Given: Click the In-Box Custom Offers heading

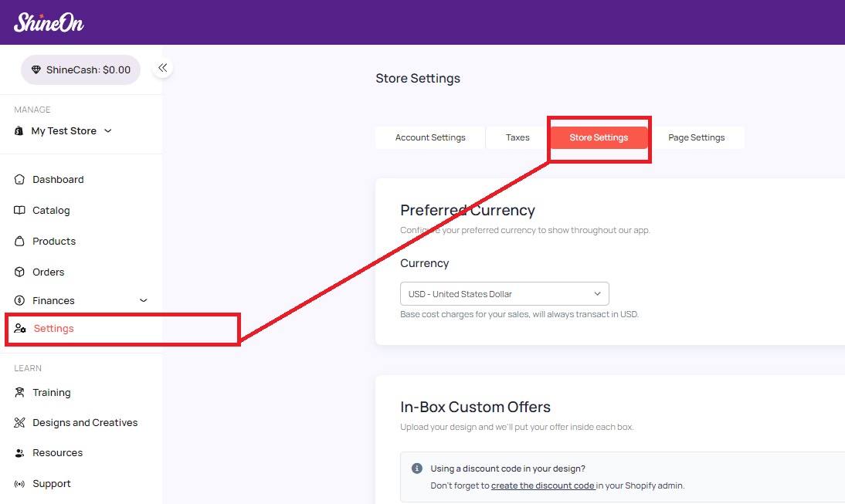Looking at the screenshot, I should (475, 407).
